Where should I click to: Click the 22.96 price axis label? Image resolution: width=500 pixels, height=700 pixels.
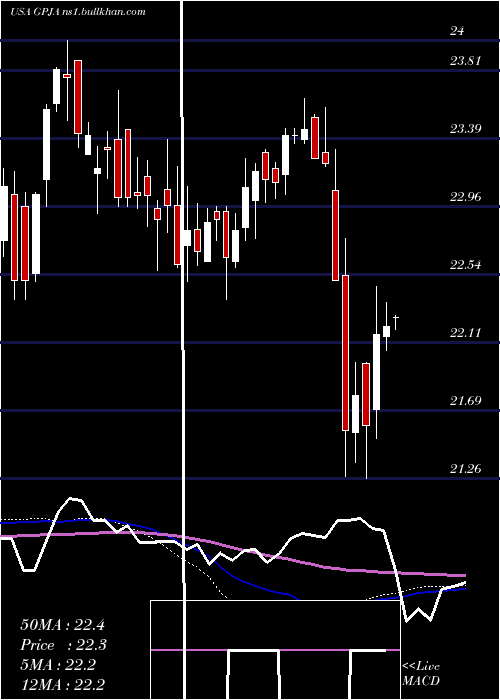click(466, 196)
